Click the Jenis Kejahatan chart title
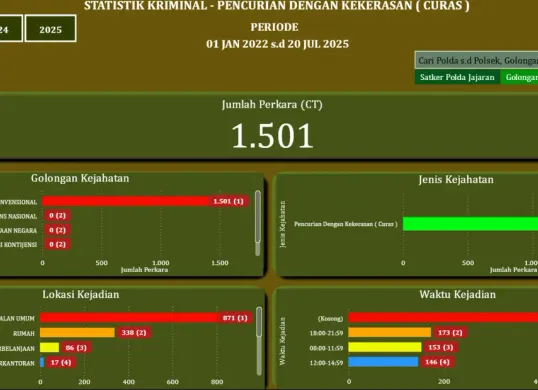538x390 pixels. 456,179
